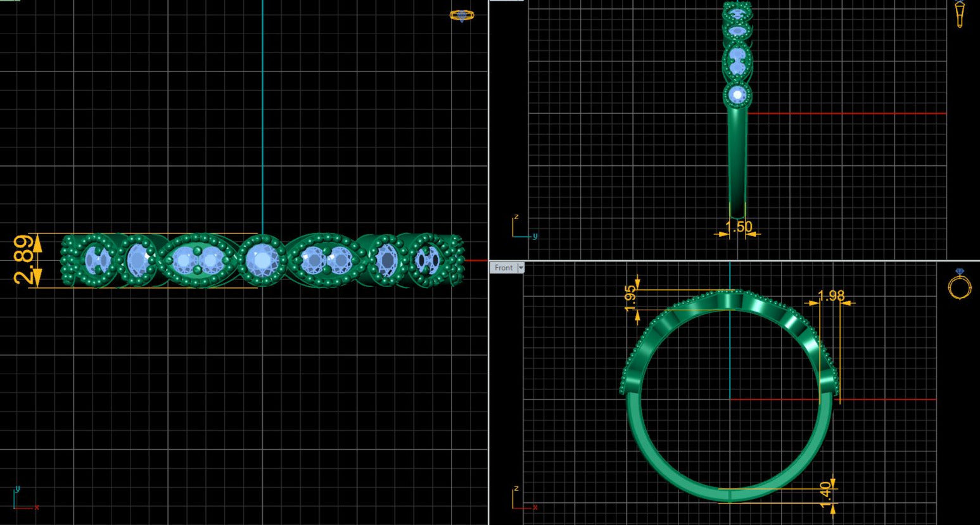Select the 2.89 width dimension text
980x525 pixels.
[23, 260]
